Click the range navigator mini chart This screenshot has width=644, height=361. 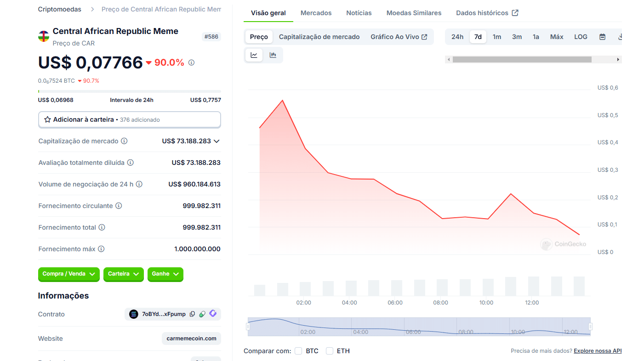click(x=419, y=327)
